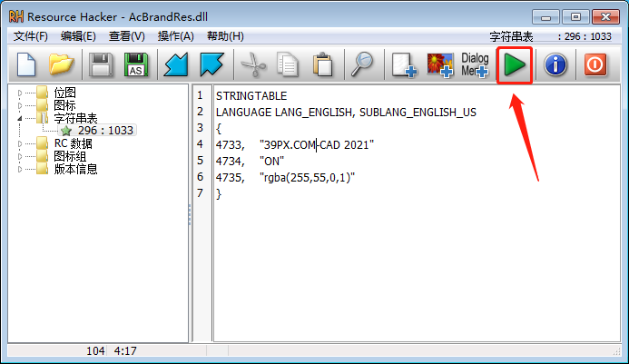Open the Find magnifier tool
This screenshot has height=364, width=629.
click(x=363, y=64)
